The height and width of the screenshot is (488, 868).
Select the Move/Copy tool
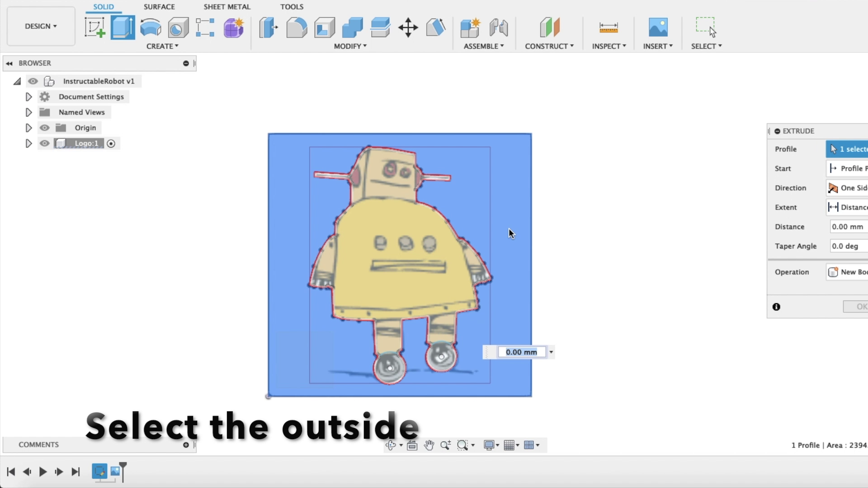(x=408, y=28)
